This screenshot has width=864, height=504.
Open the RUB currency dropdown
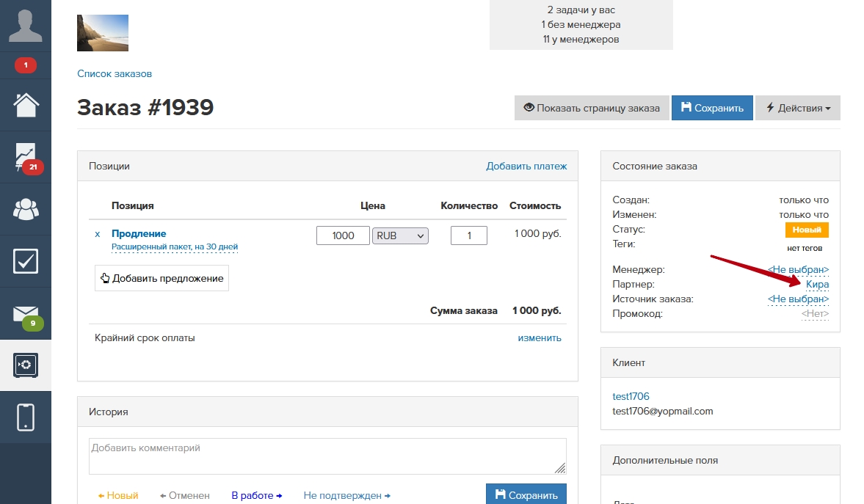point(400,235)
